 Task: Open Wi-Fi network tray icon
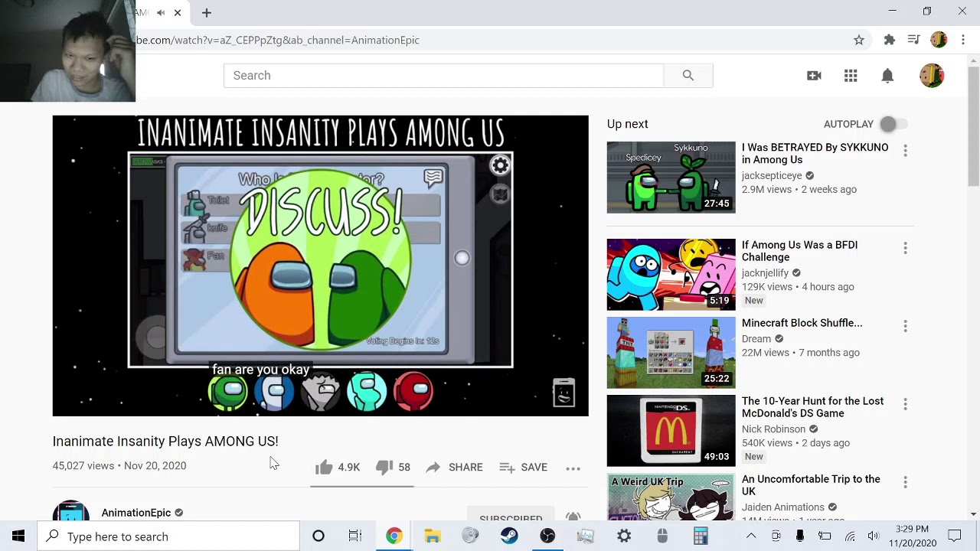[x=850, y=536]
